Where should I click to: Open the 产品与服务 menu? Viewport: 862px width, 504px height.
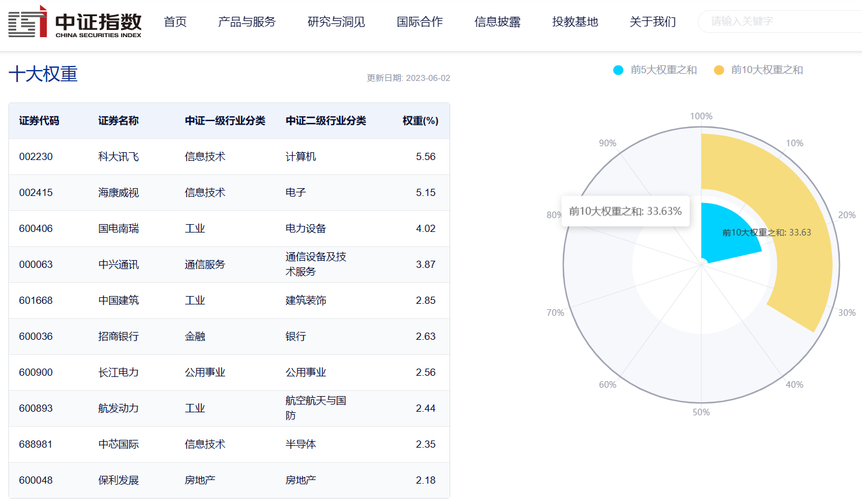(247, 22)
